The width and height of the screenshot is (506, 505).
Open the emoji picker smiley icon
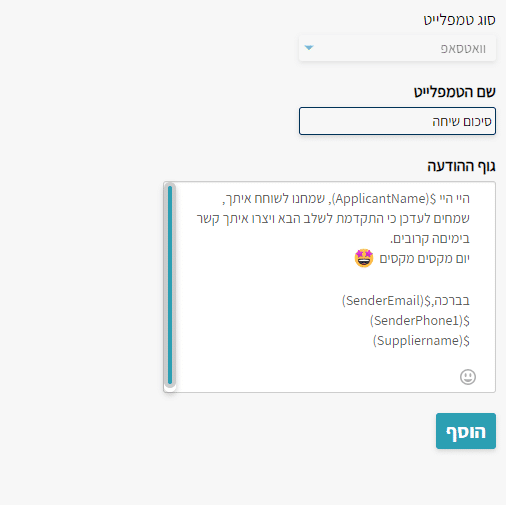(x=468, y=377)
